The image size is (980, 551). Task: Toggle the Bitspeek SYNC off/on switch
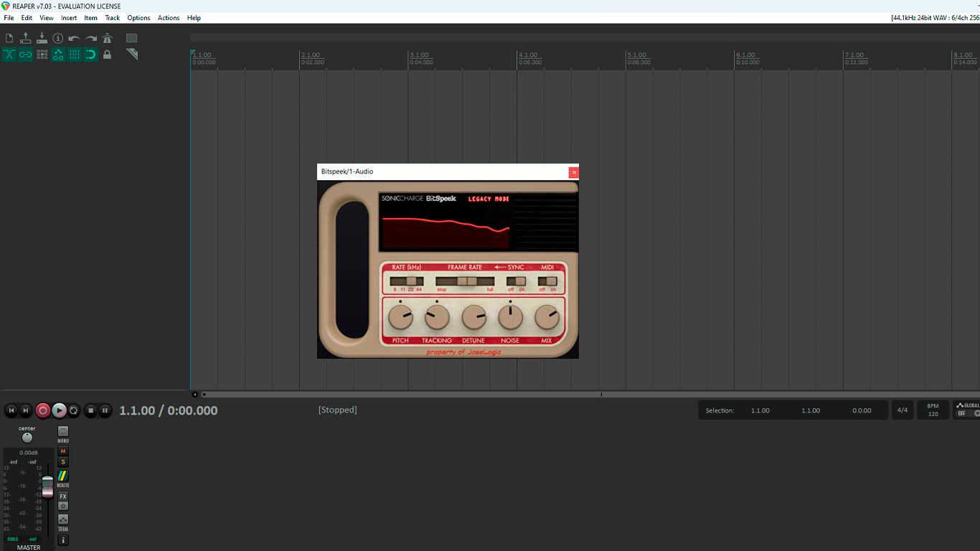(516, 281)
